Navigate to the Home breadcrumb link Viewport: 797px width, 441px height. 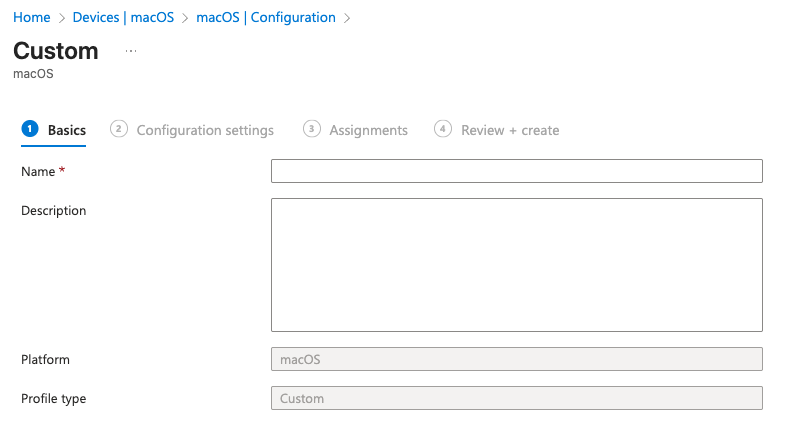32,18
